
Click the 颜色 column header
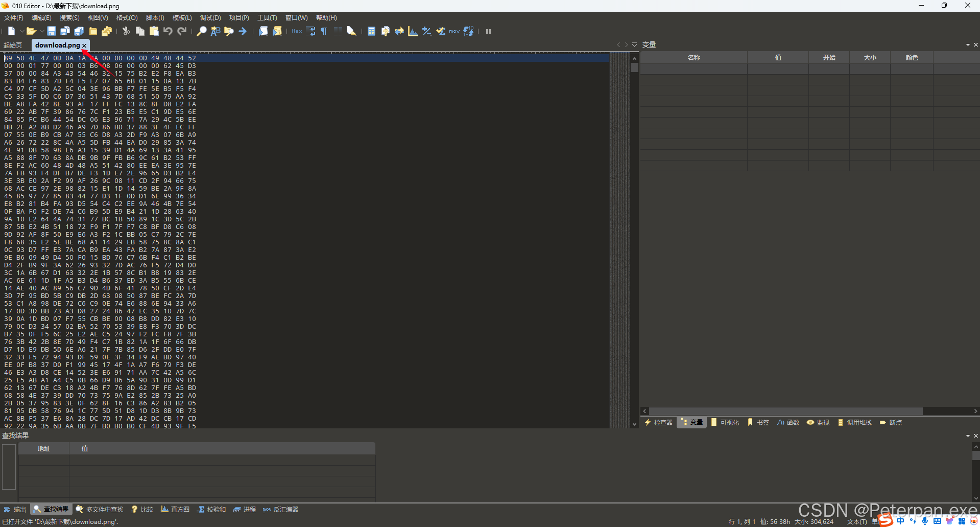912,58
